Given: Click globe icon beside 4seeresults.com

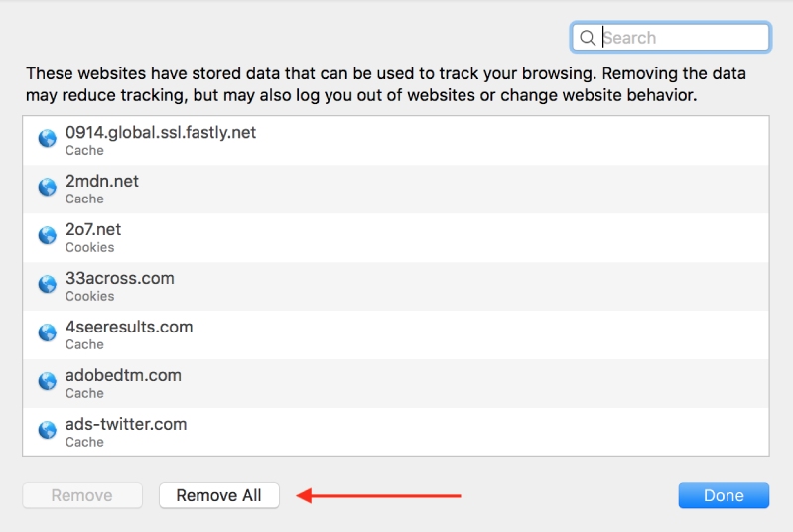Looking at the screenshot, I should (x=47, y=333).
